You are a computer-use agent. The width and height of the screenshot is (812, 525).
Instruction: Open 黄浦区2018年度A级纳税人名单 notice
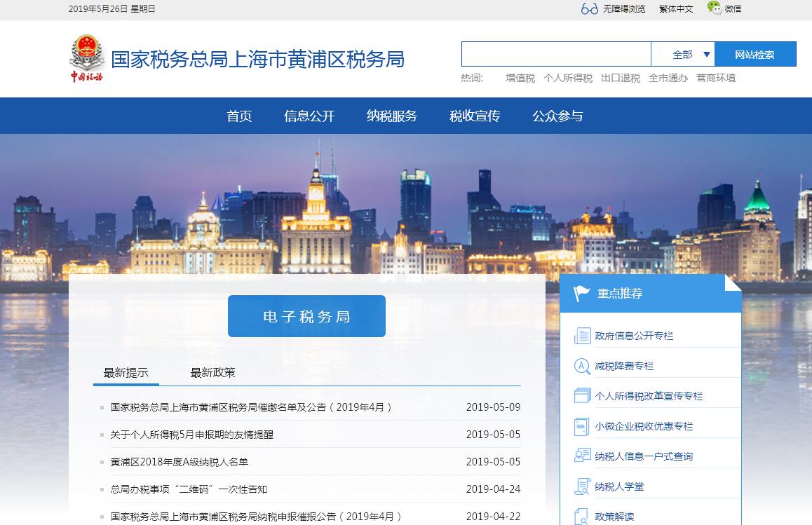[180, 462]
